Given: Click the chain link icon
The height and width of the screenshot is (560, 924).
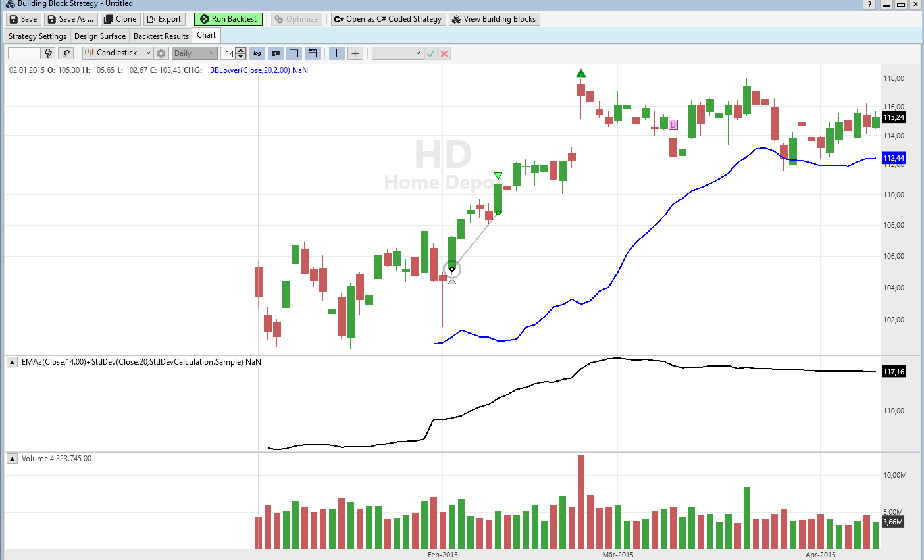Looking at the screenshot, I should click(x=66, y=53).
